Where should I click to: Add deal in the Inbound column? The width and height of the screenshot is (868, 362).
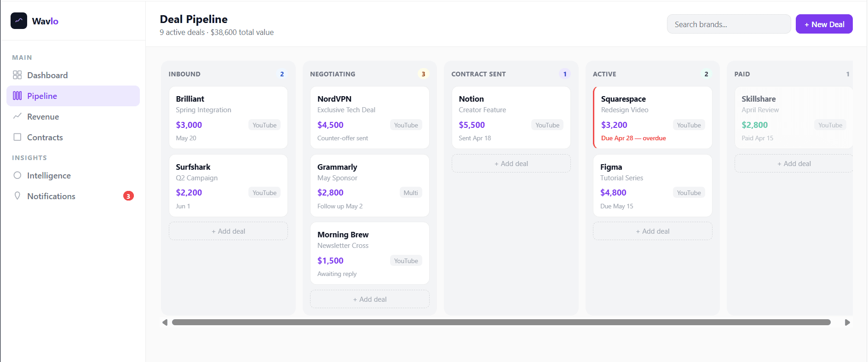[x=228, y=231]
